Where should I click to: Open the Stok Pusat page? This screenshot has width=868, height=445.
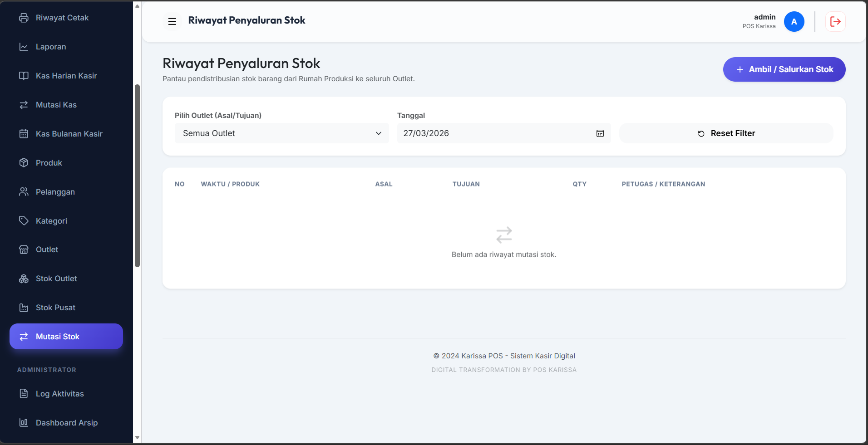tap(66, 308)
